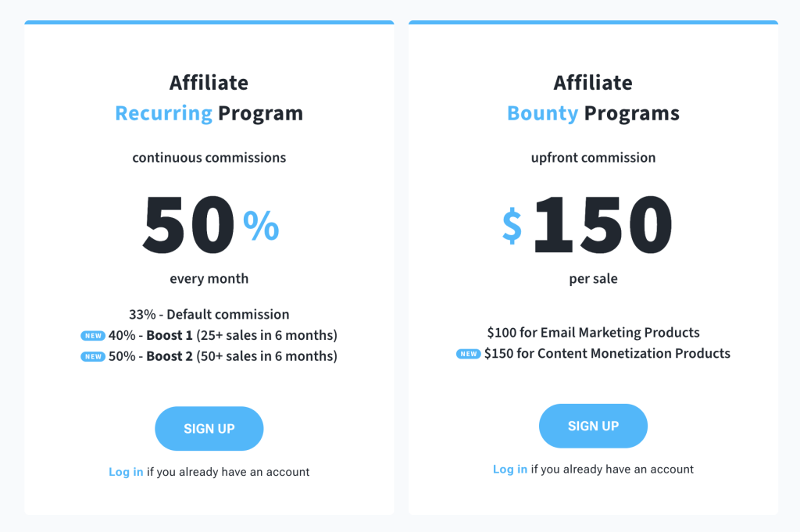
Task: Click SIGN UP under Bounty Programs
Action: click(x=594, y=426)
